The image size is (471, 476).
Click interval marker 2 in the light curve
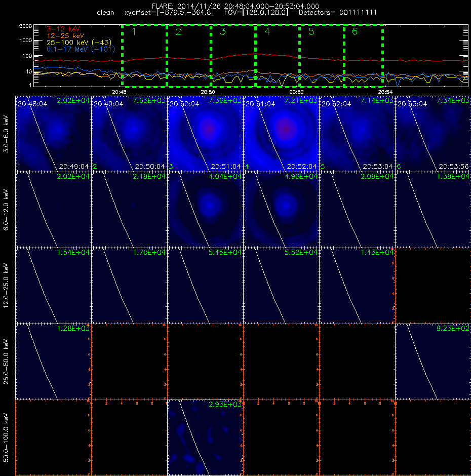(x=178, y=31)
